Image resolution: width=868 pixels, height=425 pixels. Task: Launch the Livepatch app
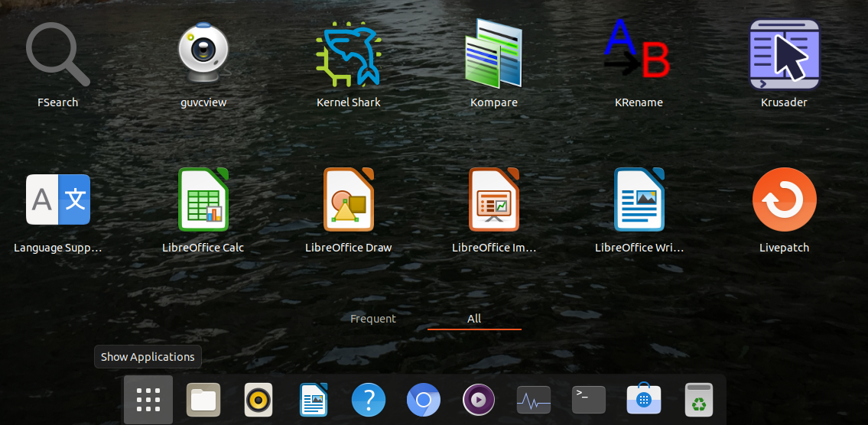784,200
